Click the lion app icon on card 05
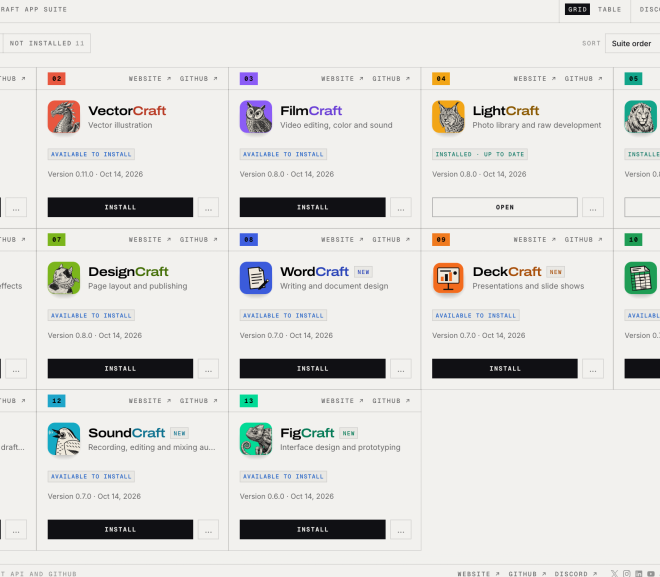The image size is (660, 577). pyautogui.click(x=640, y=117)
